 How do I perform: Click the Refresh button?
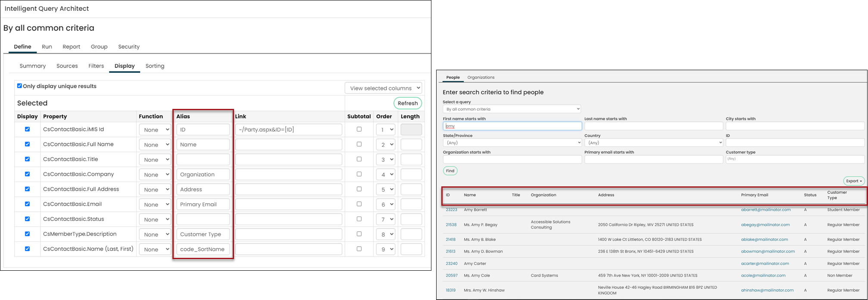pyautogui.click(x=408, y=103)
